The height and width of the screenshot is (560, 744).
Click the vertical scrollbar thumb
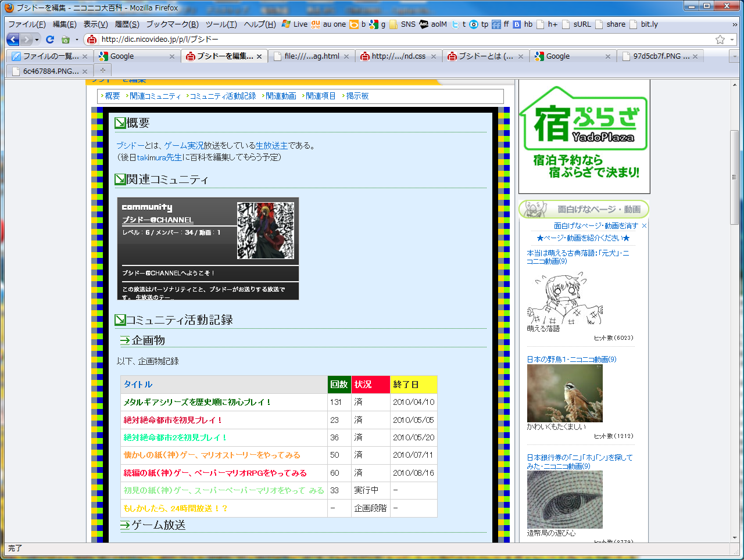coord(735,177)
